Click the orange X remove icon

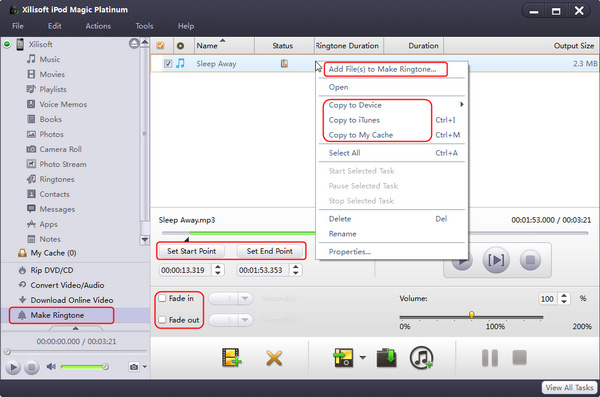coord(274,358)
